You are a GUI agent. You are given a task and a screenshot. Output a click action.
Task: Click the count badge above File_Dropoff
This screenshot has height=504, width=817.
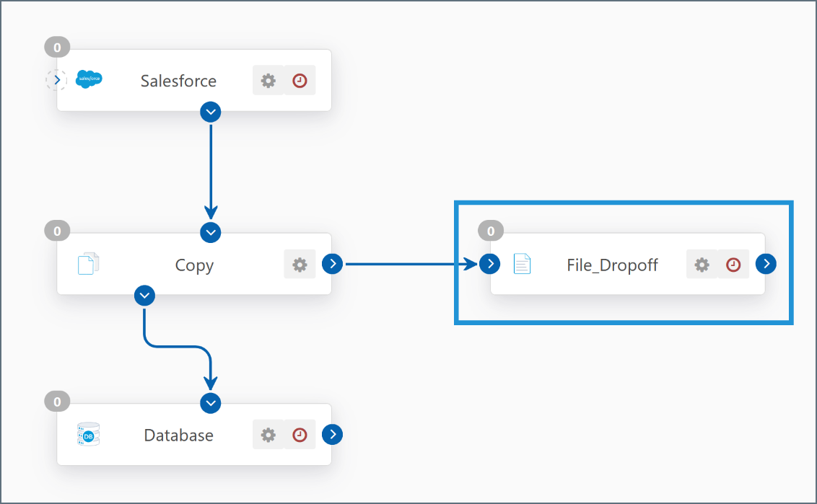[491, 231]
